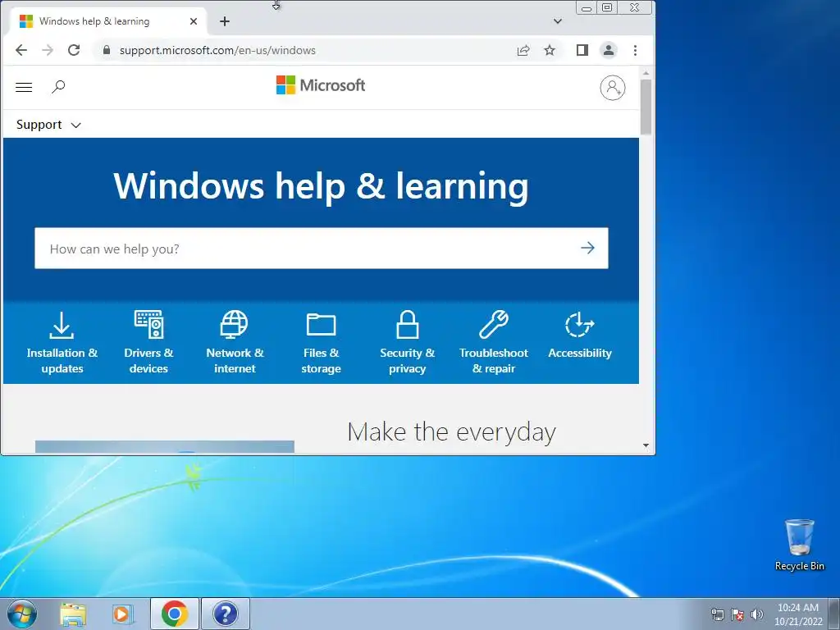Open Chrome's three-dot menu
The width and height of the screenshot is (840, 630).
point(636,50)
